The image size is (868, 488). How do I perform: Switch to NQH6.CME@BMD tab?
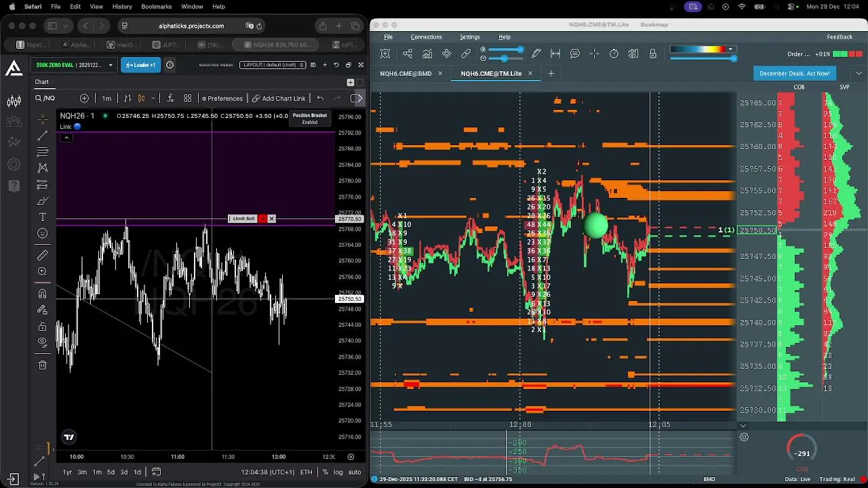(406, 73)
